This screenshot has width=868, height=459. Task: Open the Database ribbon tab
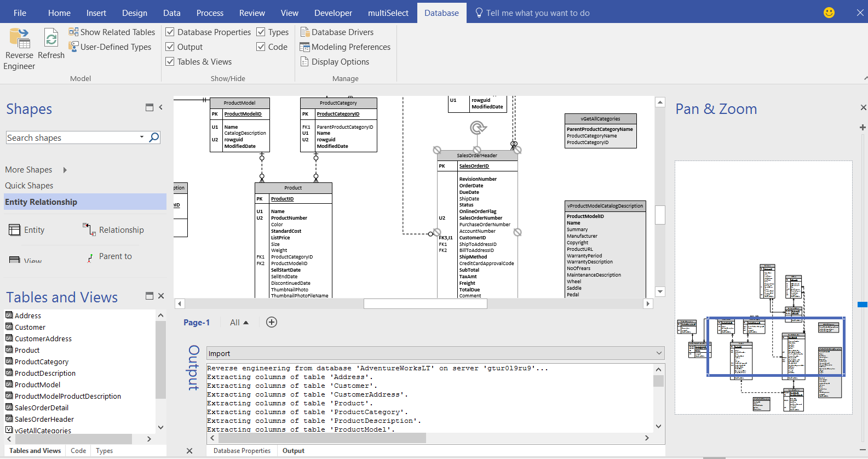(441, 13)
